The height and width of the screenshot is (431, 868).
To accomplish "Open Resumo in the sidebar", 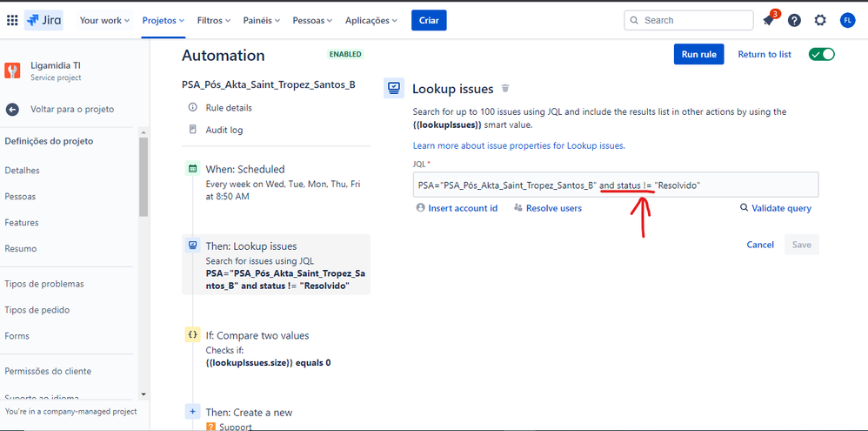I will [x=21, y=249].
